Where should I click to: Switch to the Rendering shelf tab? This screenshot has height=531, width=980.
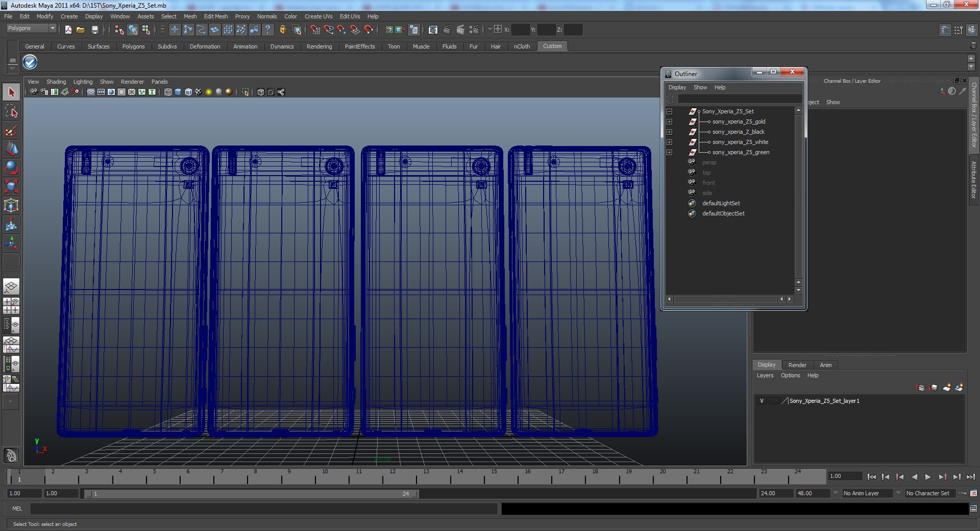319,46
